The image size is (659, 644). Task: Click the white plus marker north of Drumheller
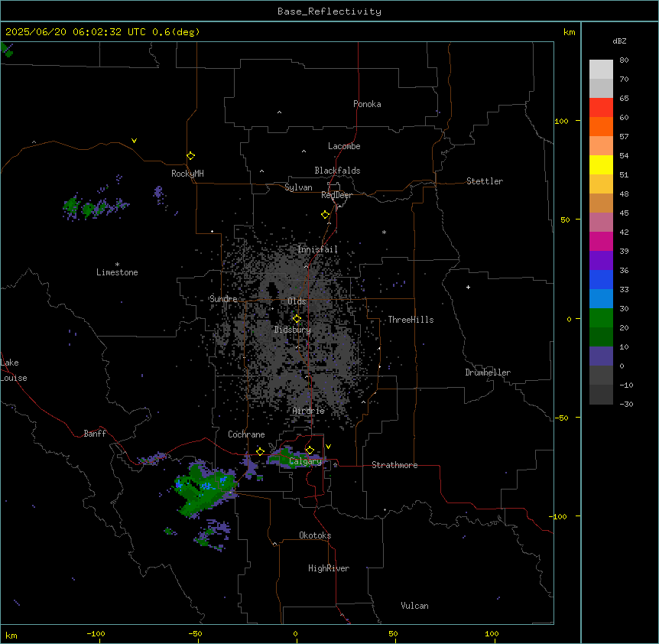[468, 287]
